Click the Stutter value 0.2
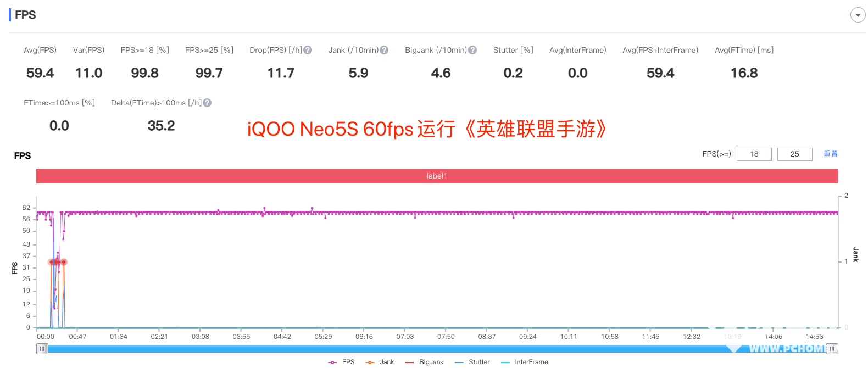This screenshot has height=368, width=868. tap(513, 73)
